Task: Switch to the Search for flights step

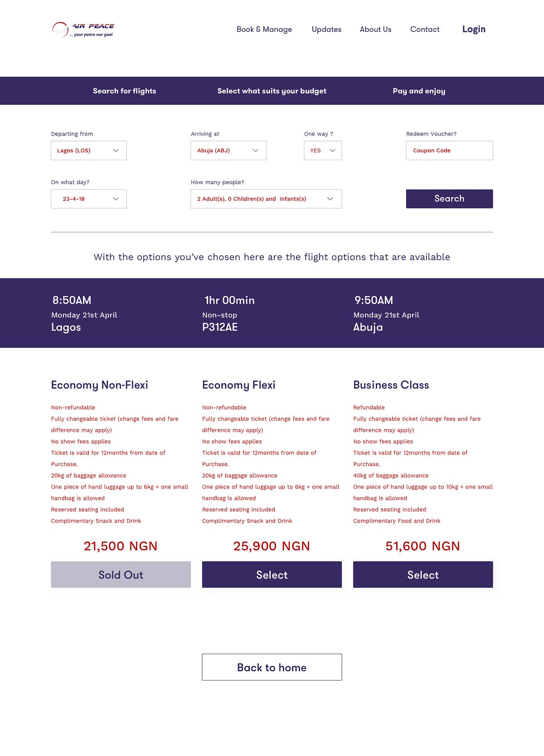Action: 125,91
